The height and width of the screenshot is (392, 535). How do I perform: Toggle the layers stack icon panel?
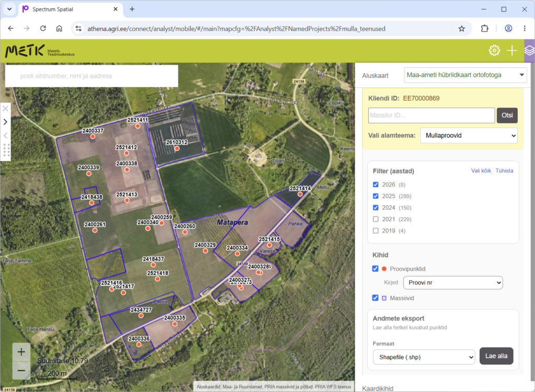(x=529, y=51)
